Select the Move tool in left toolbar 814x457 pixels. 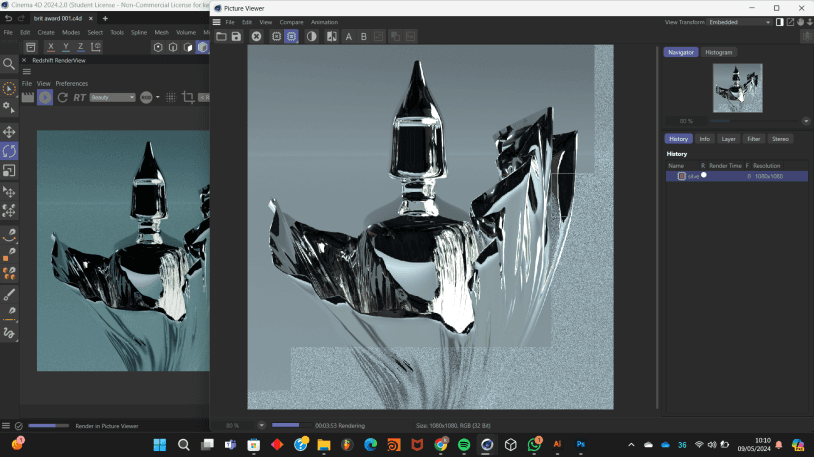9,132
